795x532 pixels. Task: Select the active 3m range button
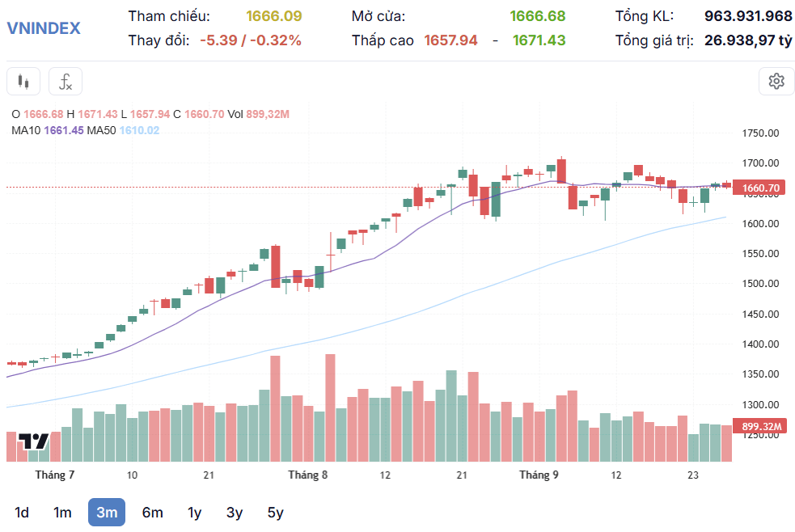pyautogui.click(x=107, y=513)
